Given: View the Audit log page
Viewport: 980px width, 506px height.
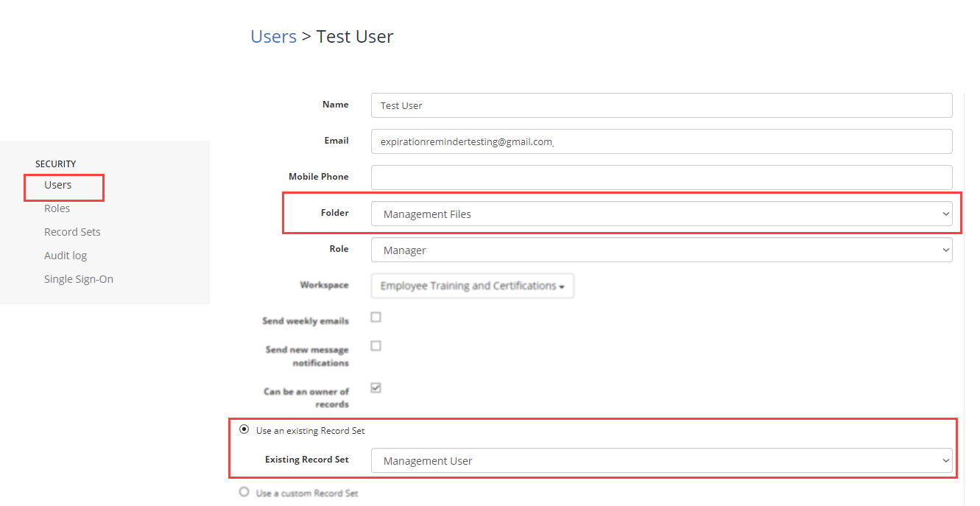Looking at the screenshot, I should [66, 256].
